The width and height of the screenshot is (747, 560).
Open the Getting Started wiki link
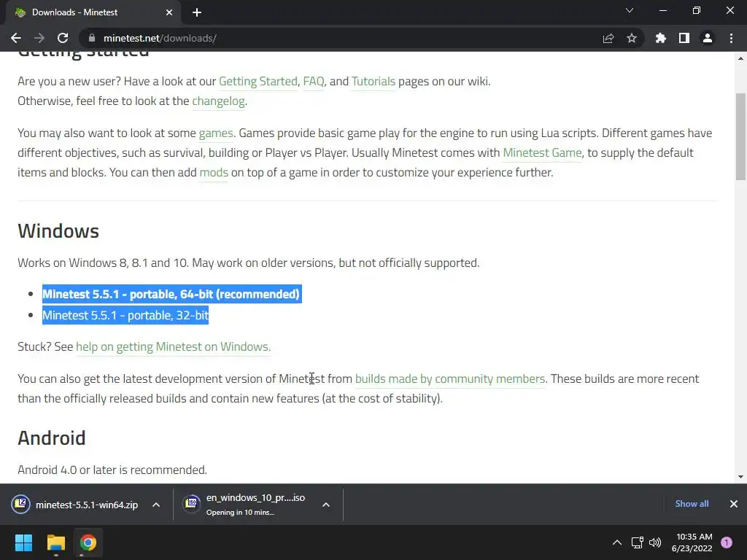pos(258,81)
